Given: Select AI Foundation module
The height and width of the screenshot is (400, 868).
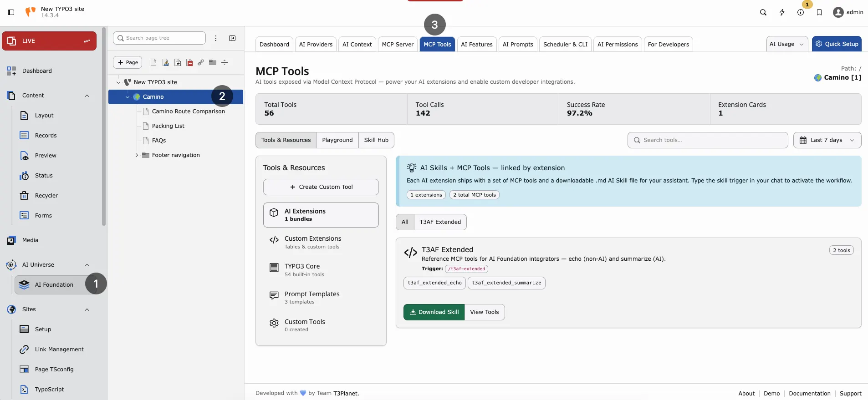Looking at the screenshot, I should [55, 285].
